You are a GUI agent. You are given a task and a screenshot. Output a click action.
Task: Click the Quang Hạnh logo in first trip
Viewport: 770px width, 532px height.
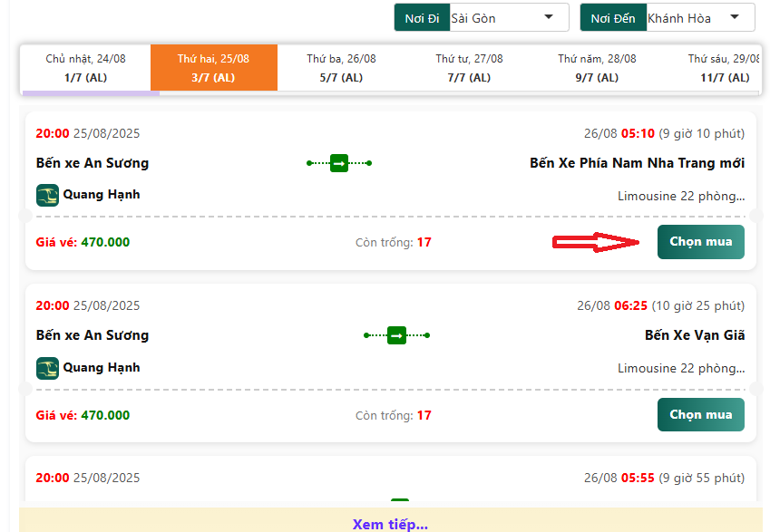47,195
